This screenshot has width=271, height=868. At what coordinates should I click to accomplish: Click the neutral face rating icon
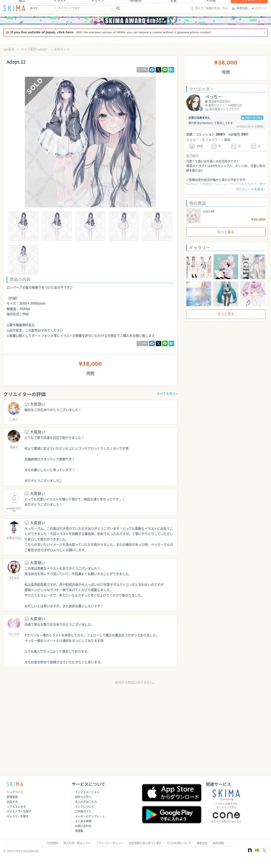pos(234,146)
